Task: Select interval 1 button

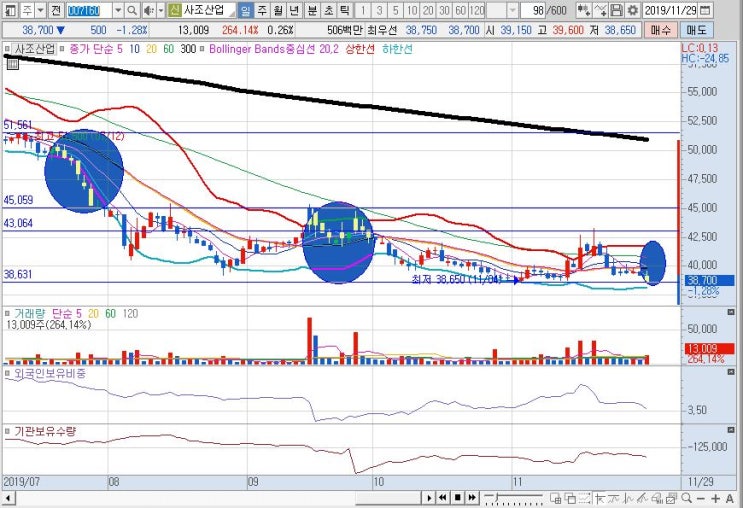Action: point(363,10)
